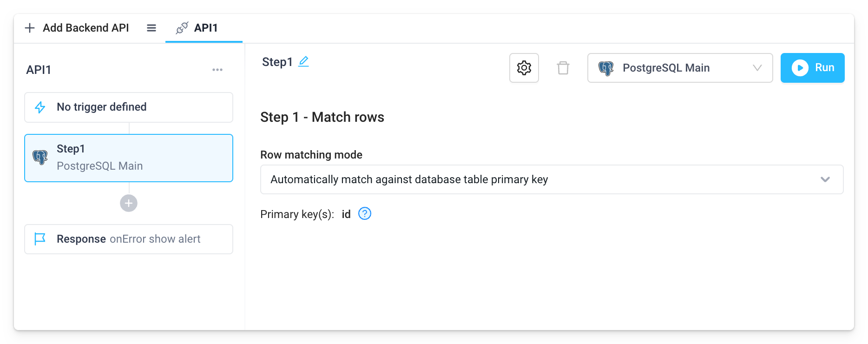The height and width of the screenshot is (344, 868).
Task: Click the pencil icon to rename Step1
Action: click(303, 61)
